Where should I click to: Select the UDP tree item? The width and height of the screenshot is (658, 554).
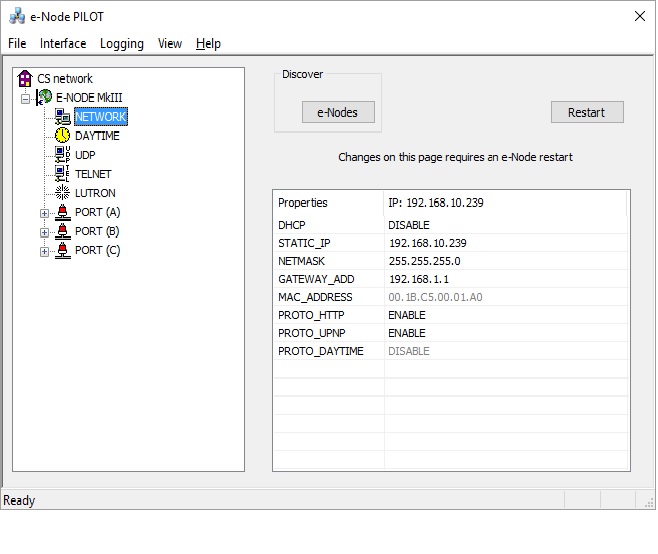[85, 155]
